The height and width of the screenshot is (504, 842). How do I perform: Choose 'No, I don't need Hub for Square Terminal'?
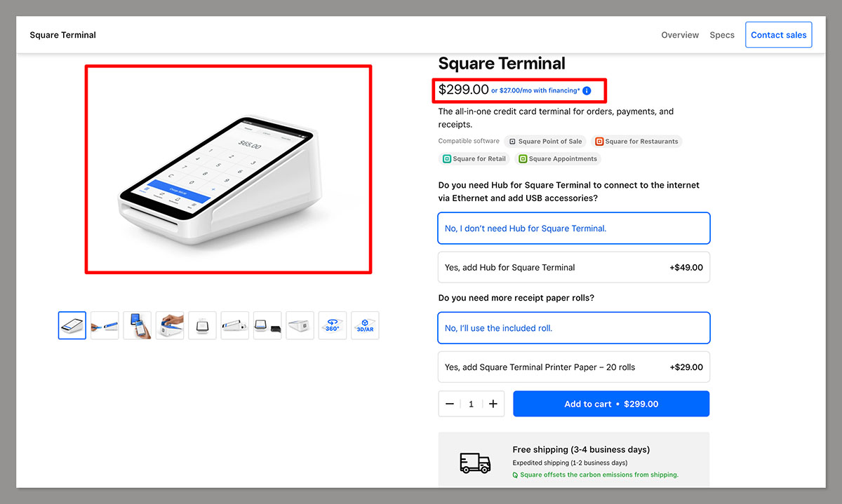[x=574, y=228]
